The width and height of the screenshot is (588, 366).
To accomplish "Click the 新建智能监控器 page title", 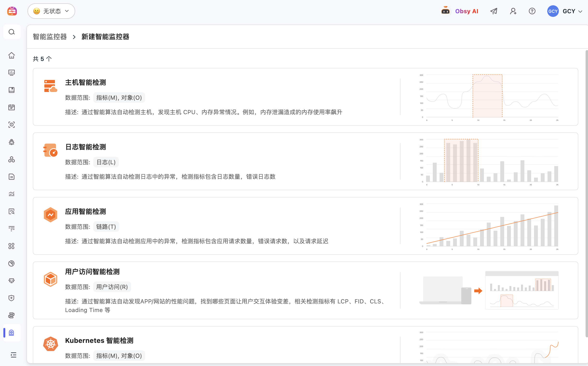I will point(105,37).
